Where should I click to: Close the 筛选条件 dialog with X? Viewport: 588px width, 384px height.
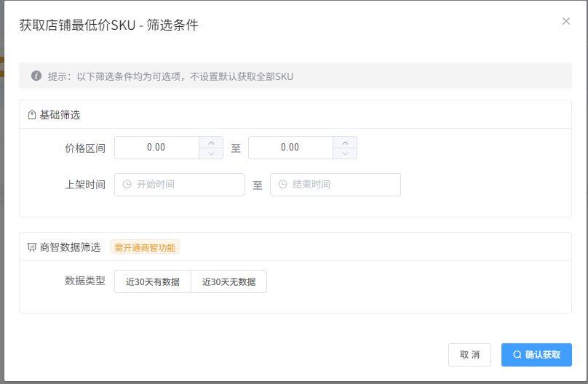click(x=566, y=21)
